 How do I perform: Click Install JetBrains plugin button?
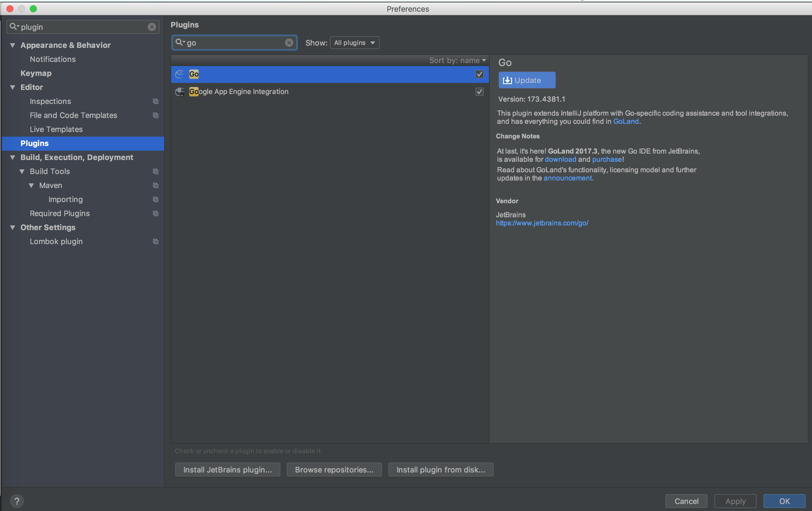228,470
